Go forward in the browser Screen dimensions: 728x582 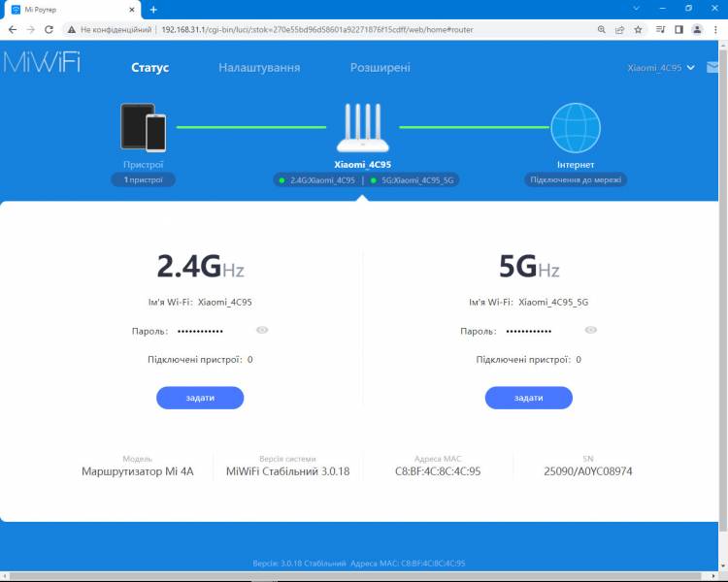pos(31,30)
